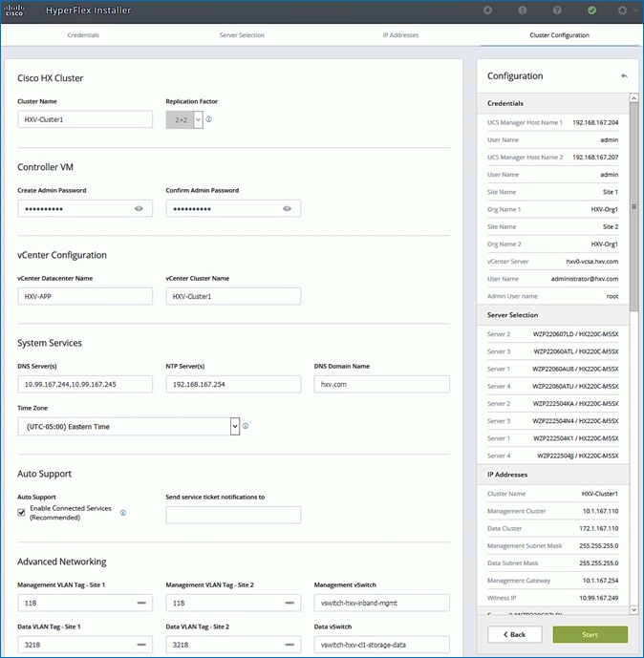Clear the Management VLAN Tag Site 1 minus icon

pyautogui.click(x=141, y=603)
